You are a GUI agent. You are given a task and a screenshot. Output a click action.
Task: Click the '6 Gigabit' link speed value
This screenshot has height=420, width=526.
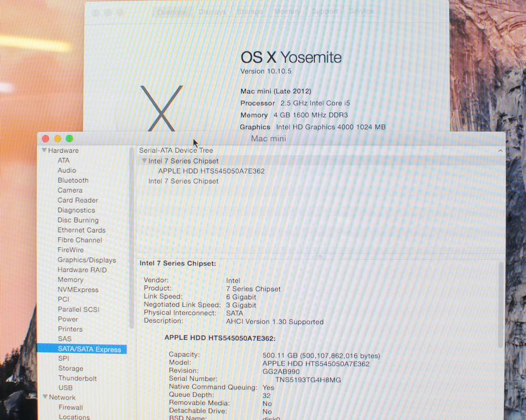click(x=241, y=297)
